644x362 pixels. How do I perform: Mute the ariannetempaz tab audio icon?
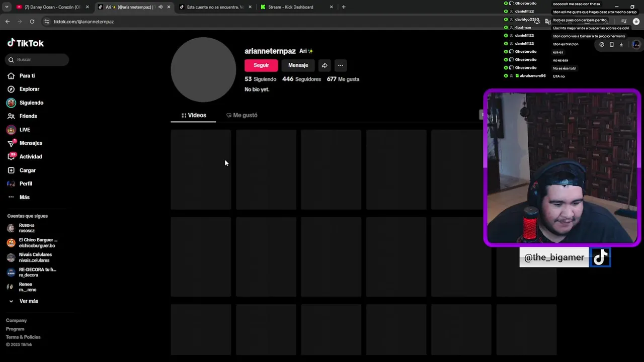pos(160,7)
